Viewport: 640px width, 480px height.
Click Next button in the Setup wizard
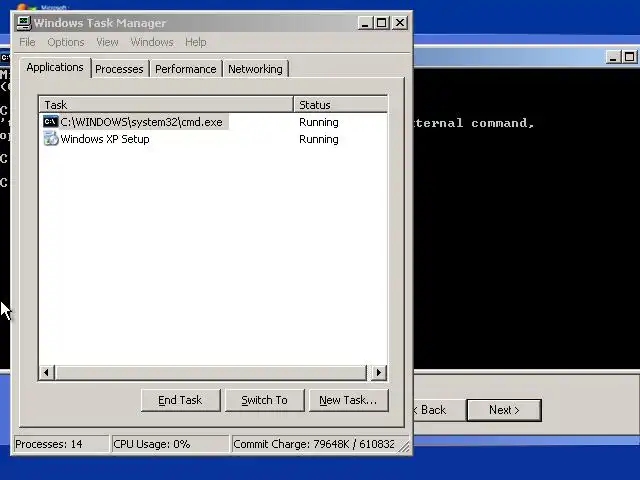[504, 410]
